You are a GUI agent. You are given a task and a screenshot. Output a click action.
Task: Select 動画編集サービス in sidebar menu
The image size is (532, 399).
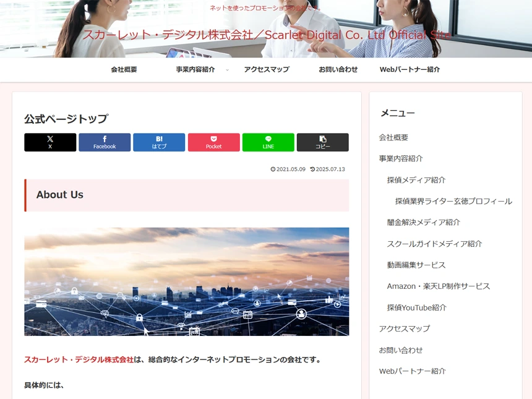[x=416, y=265]
